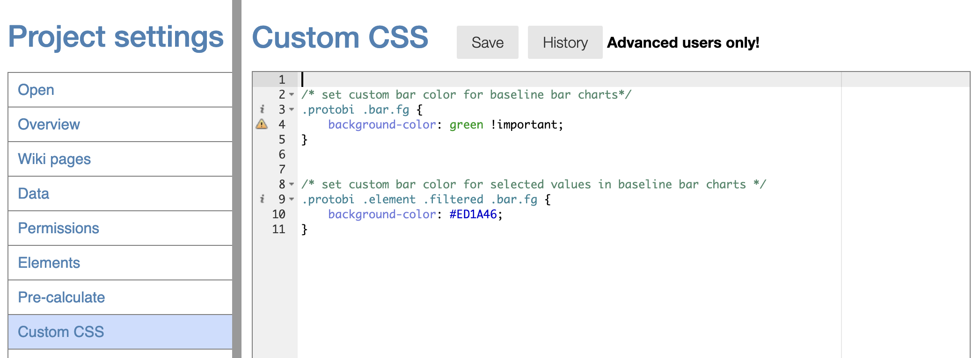The image size is (980, 358).
Task: Collapse the .protobi .bar.fg rule fold arrow
Action: coord(292,109)
